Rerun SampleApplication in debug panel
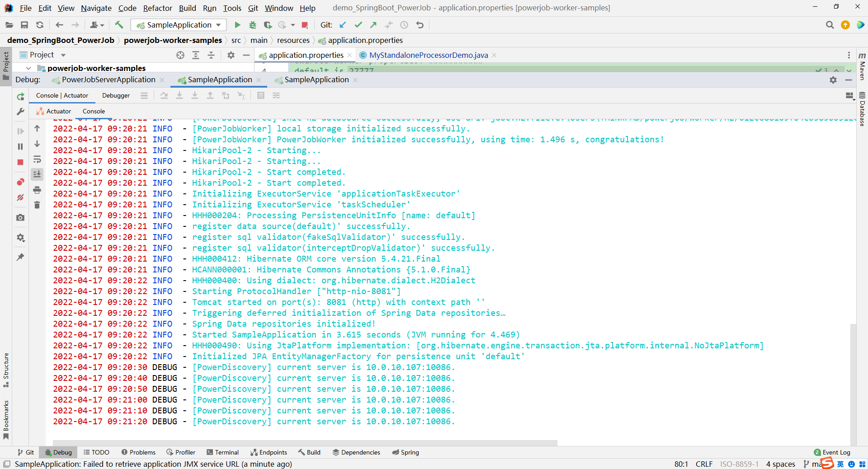 click(20, 97)
